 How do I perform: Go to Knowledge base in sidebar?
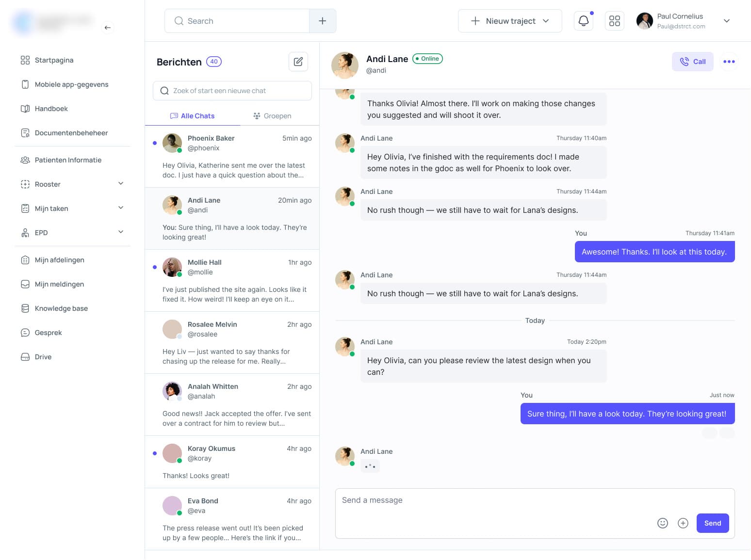61,308
